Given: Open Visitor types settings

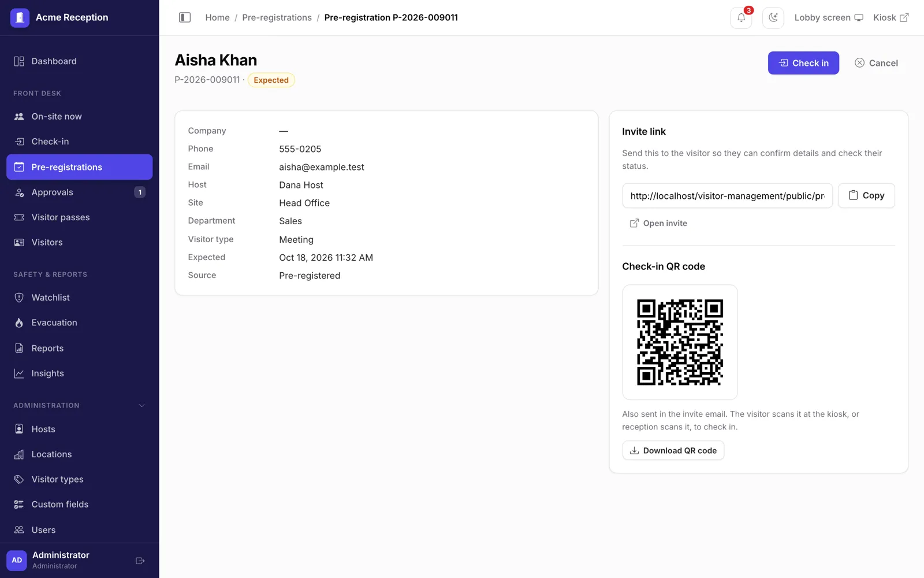Looking at the screenshot, I should [x=80, y=479].
